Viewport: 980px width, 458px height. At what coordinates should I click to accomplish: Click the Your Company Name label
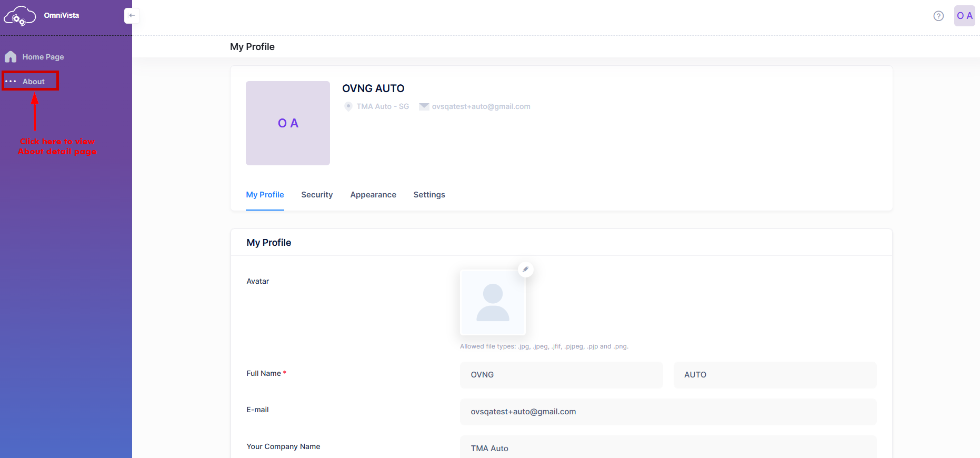283,446
